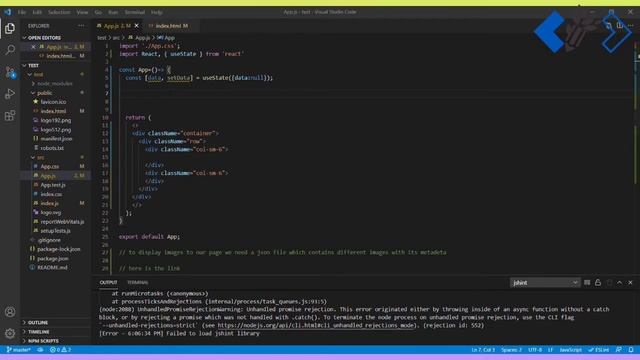
Task: Expand the Outline section
Action: [38, 322]
